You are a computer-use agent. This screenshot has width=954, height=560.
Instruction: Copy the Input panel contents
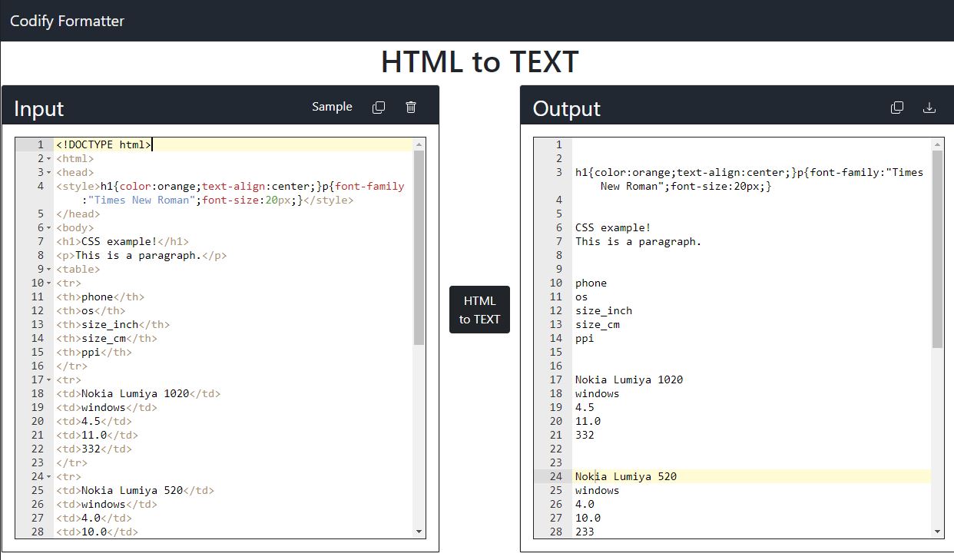point(379,108)
